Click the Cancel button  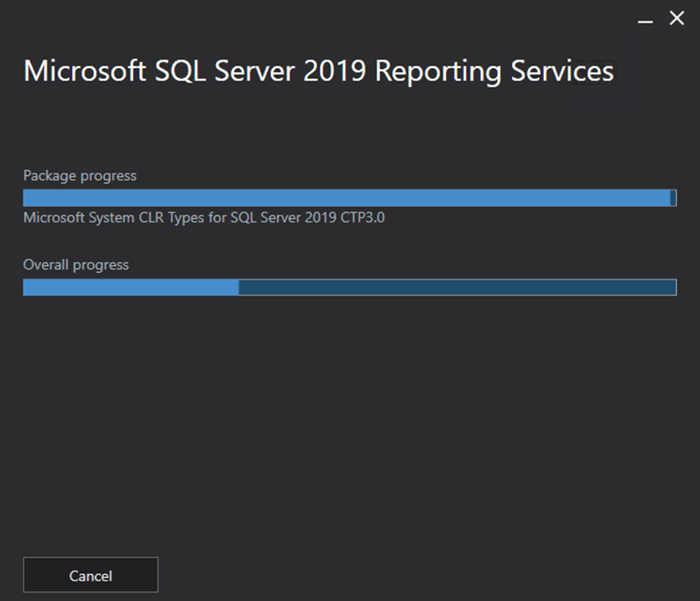coord(91,576)
